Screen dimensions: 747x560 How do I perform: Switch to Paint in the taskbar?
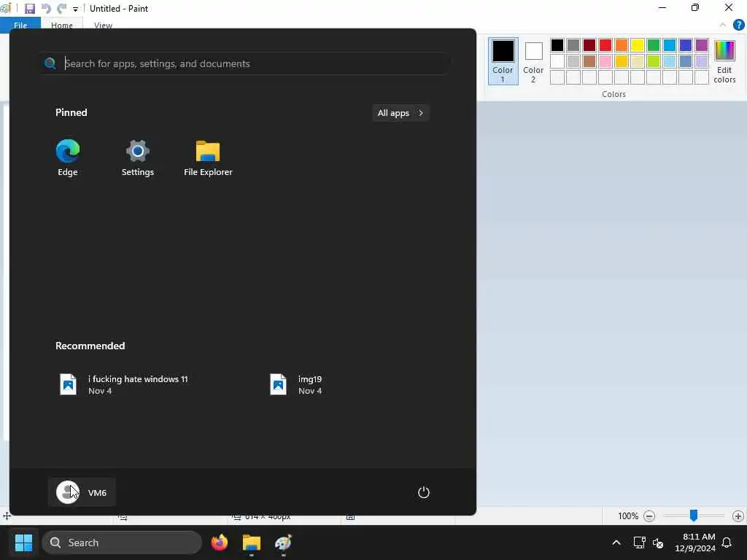[284, 542]
